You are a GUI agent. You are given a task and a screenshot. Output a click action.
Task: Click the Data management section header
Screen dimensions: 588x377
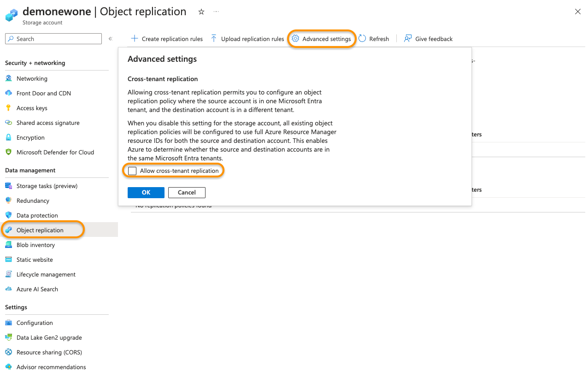point(30,171)
